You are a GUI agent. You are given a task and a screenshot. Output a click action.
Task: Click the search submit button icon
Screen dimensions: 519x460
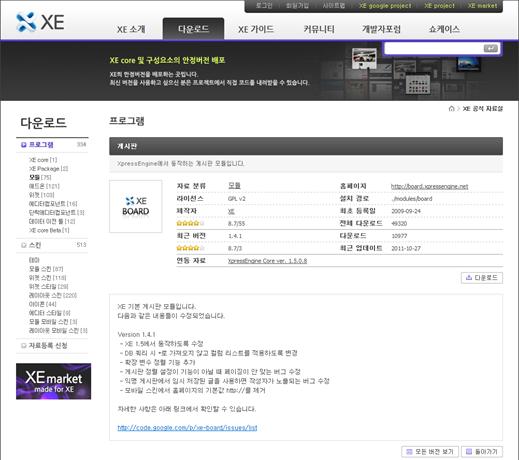click(491, 48)
